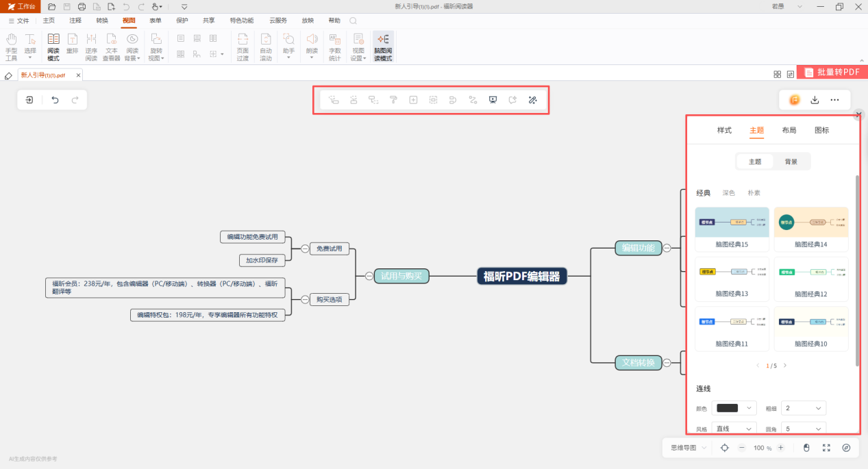Open the 脑图阅读模式 ribbon tool

[383, 47]
